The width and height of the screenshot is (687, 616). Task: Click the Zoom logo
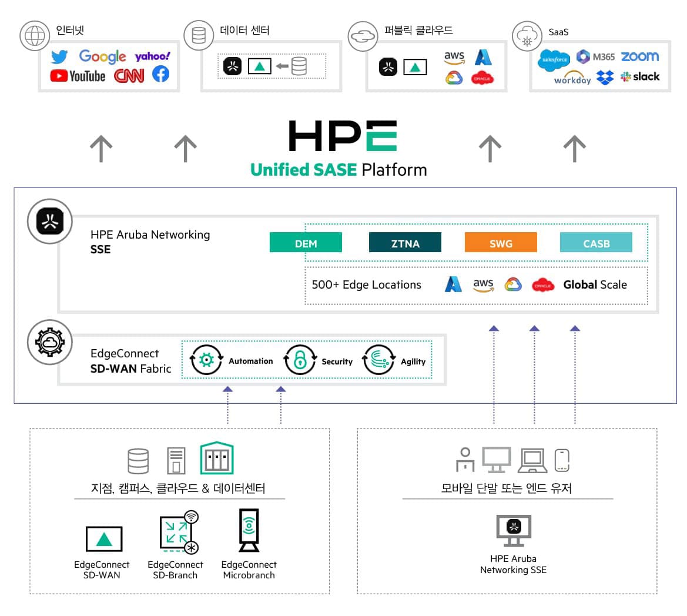tap(639, 56)
